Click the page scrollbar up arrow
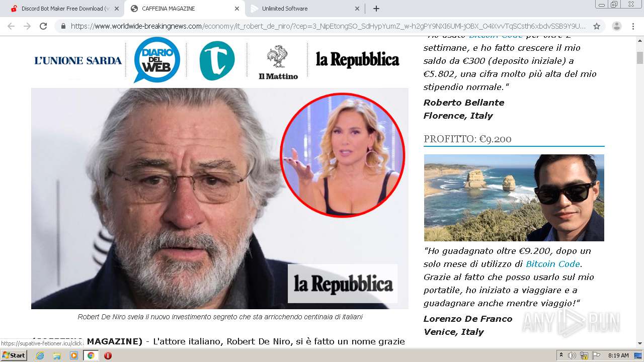 tap(640, 41)
